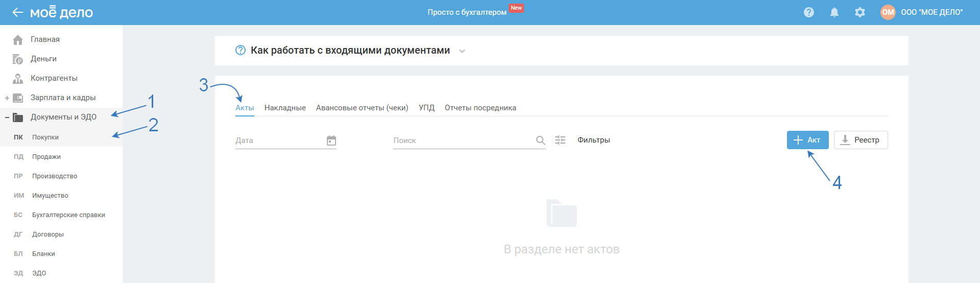This screenshot has width=980, height=283.
Task: Collapse the Документы и ЭДО section
Action: point(7,117)
